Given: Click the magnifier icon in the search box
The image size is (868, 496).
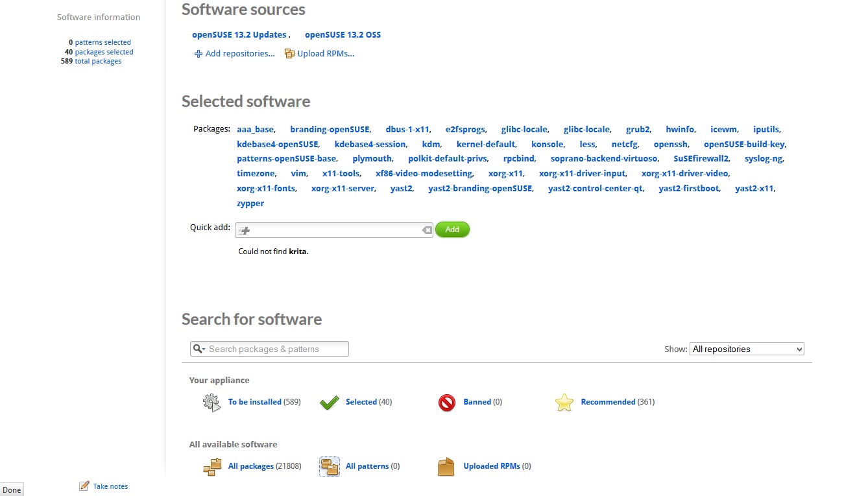Looking at the screenshot, I should click(x=199, y=349).
